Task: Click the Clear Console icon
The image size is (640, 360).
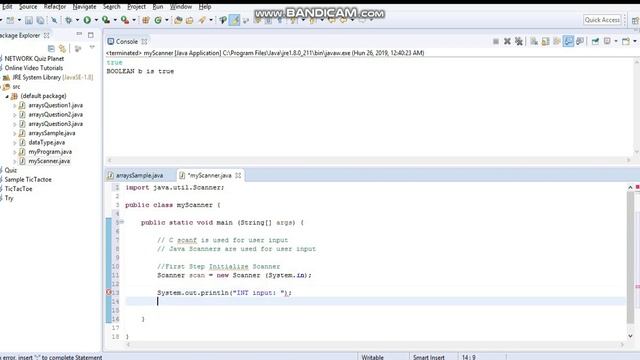Action: click(x=534, y=41)
